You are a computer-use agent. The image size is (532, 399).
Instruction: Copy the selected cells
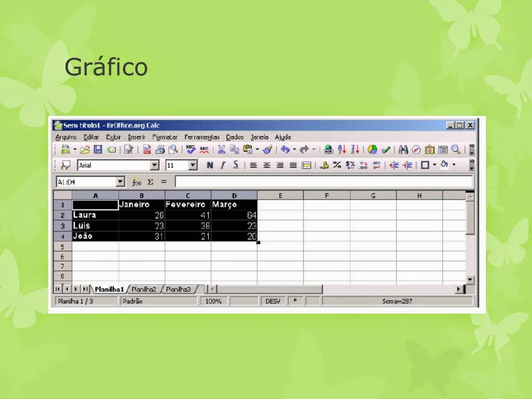pos(234,150)
